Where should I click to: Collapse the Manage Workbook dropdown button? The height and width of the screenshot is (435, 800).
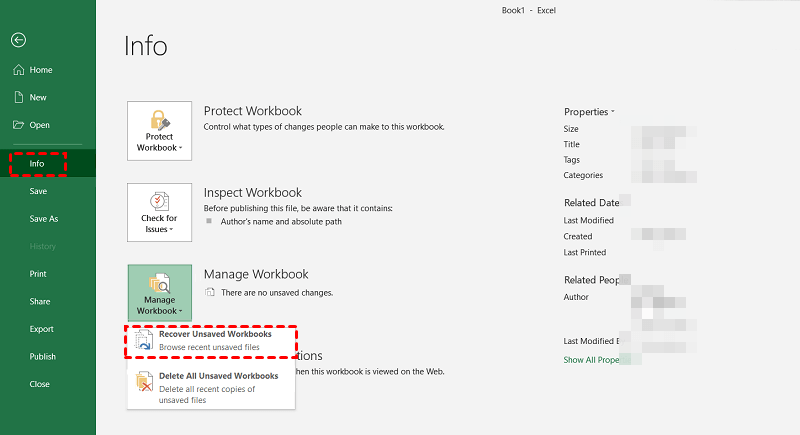[159, 293]
